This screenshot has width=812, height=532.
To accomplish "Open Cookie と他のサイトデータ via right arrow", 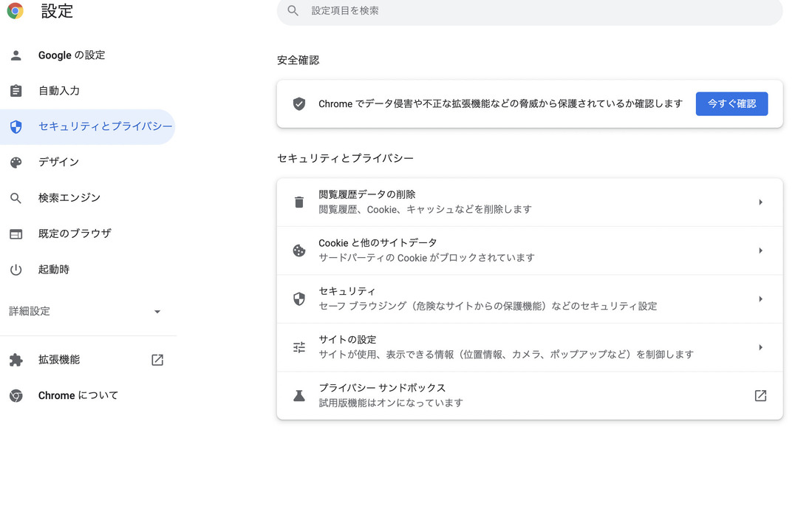I will coord(760,250).
